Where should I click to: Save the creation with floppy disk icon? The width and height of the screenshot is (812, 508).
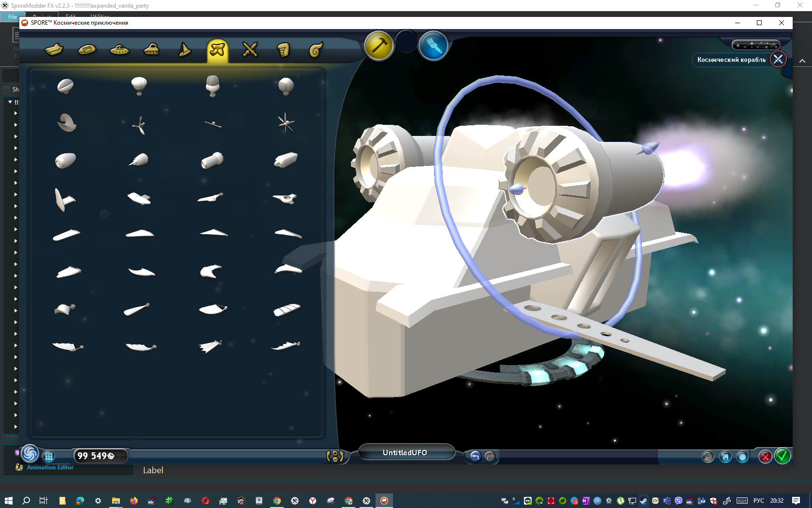click(725, 457)
